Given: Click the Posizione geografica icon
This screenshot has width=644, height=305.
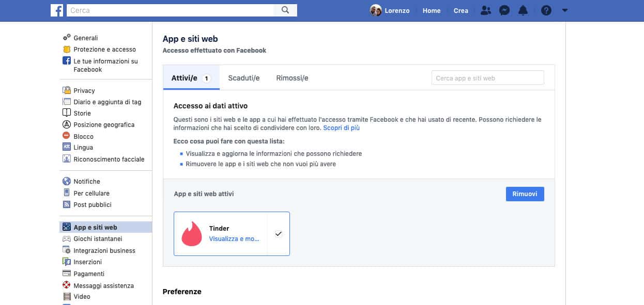Looking at the screenshot, I should point(67,124).
